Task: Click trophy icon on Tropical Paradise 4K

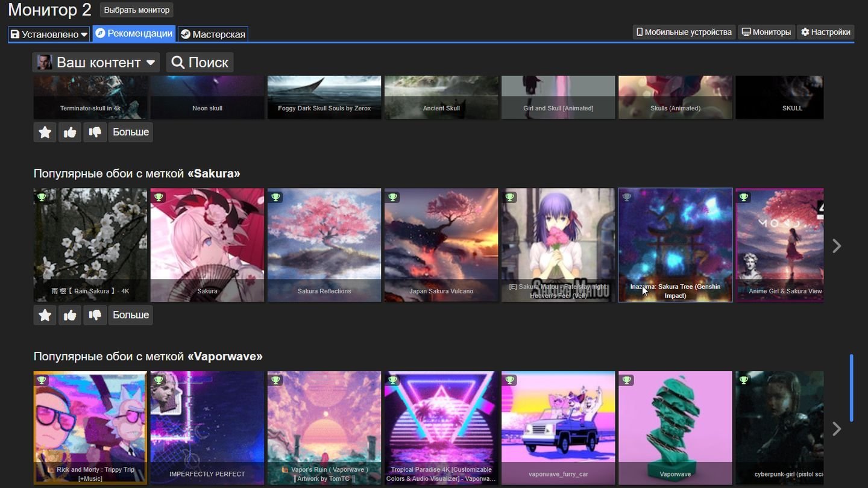Action: 392,380
